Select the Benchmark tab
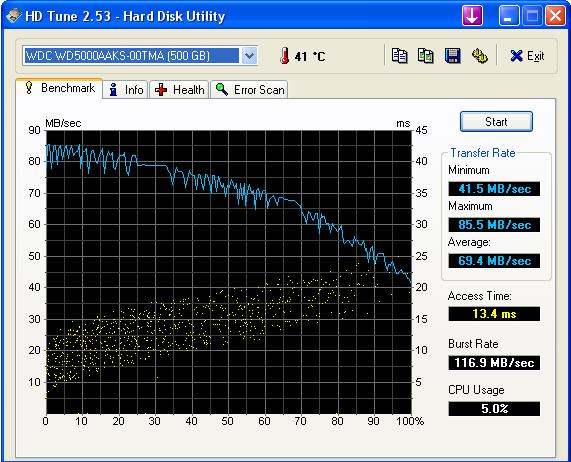This screenshot has height=462, width=571. coord(59,88)
